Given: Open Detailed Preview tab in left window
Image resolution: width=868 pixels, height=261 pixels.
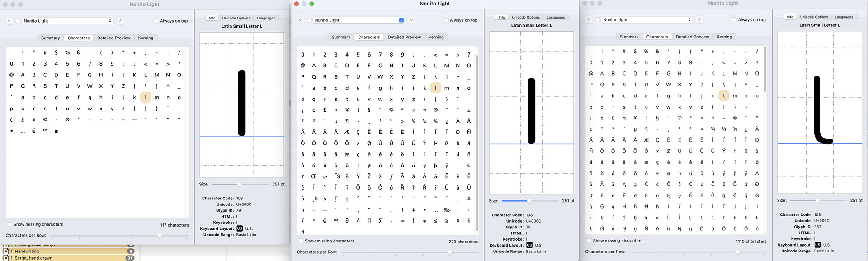Looking at the screenshot, I should click(114, 38).
